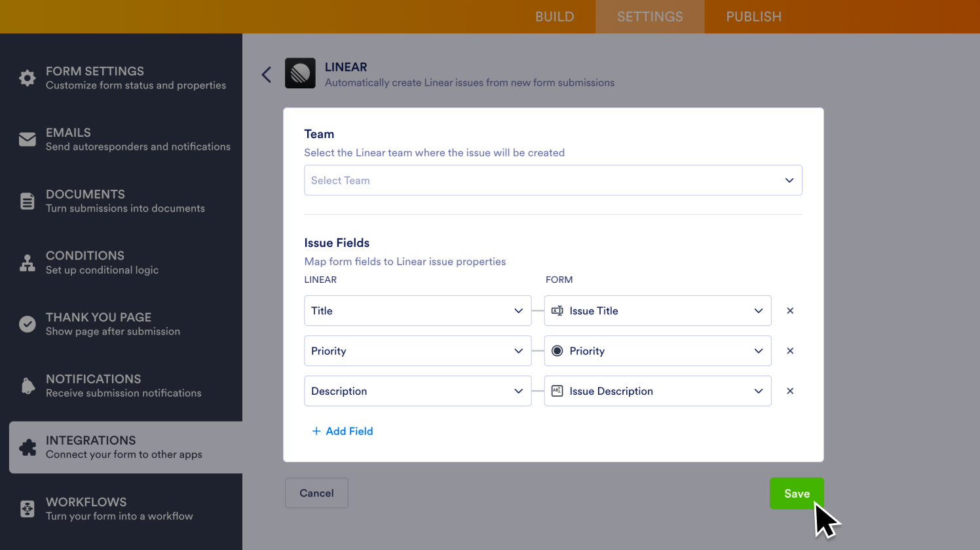Click the back arrow to leave Linear settings
The width and height of the screenshot is (980, 550).
pyautogui.click(x=266, y=74)
